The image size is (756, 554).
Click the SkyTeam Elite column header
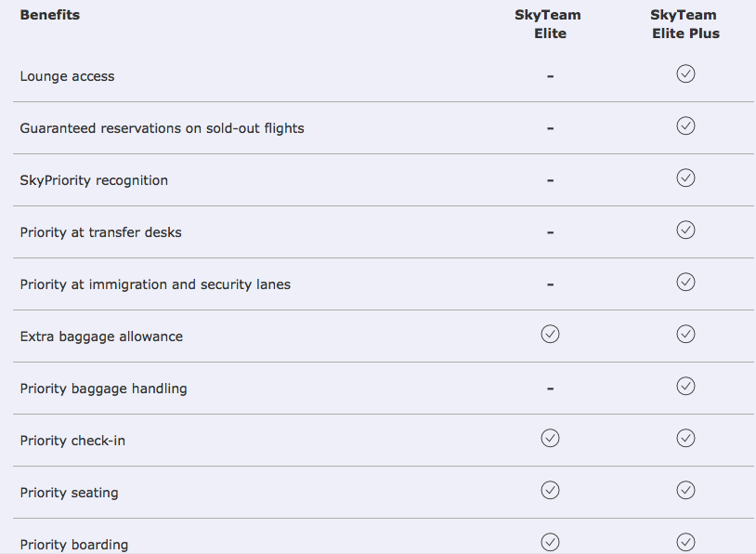coord(549,24)
